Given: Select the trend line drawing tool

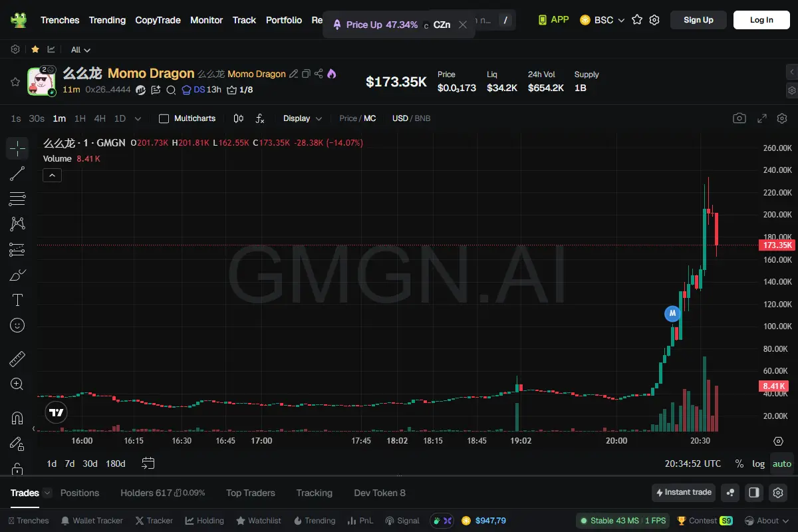Looking at the screenshot, I should (17, 174).
